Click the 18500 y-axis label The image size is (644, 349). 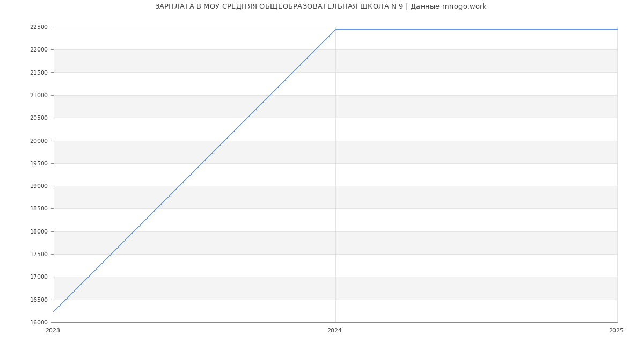39,209
